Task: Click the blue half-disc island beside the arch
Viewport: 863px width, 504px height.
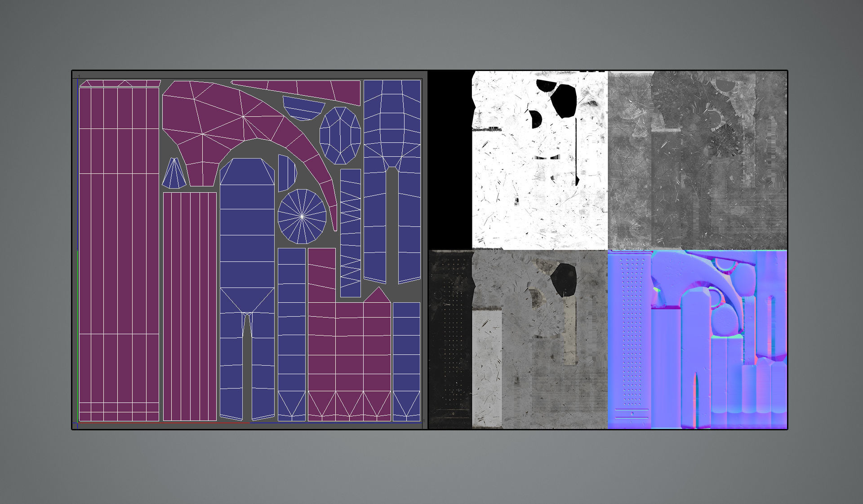Action: point(286,173)
